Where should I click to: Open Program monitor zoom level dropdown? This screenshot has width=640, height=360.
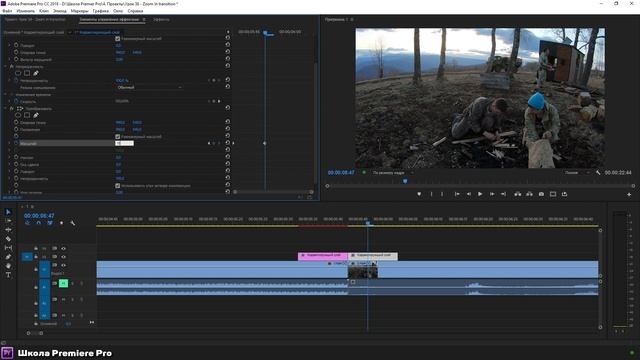pos(392,173)
